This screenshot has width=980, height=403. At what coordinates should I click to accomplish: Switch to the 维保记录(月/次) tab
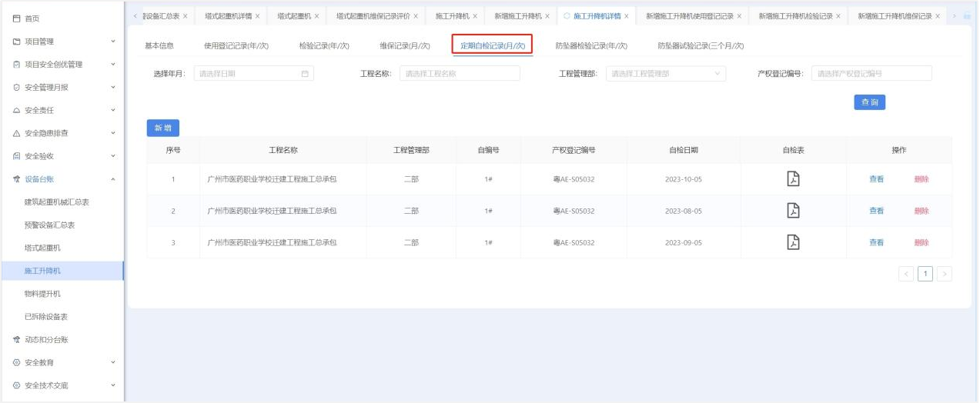[405, 46]
